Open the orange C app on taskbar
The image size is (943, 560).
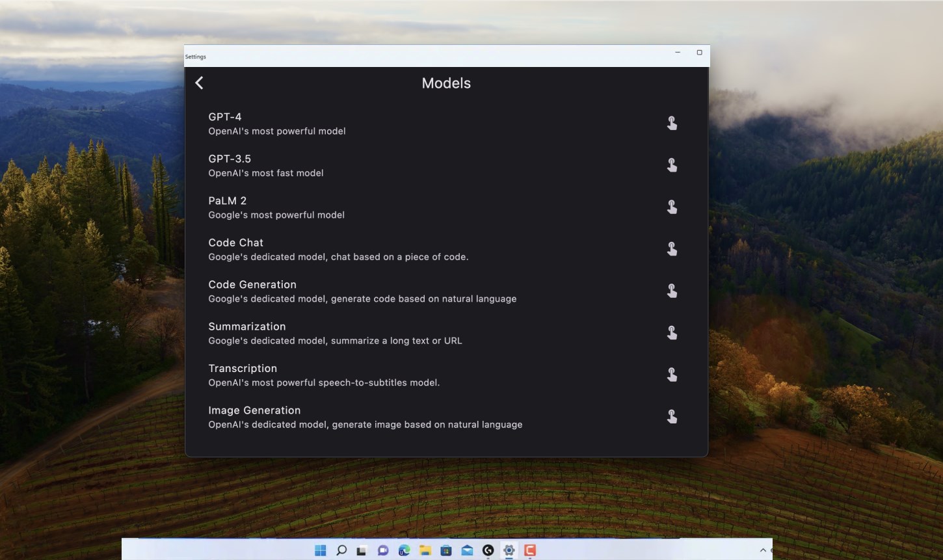coord(530,551)
